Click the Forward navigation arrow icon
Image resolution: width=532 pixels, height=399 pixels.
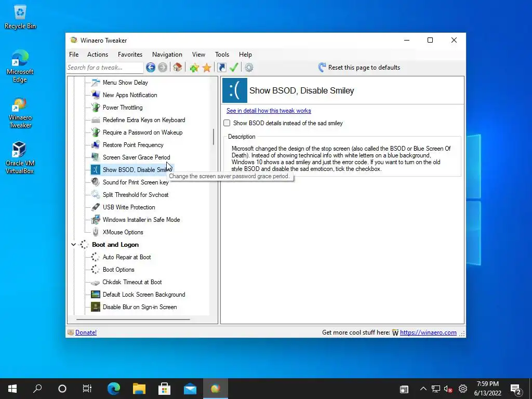coord(163,68)
